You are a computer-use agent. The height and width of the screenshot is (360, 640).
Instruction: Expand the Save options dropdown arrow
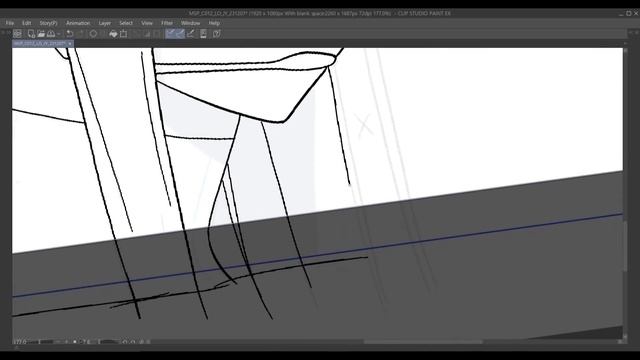coord(59,34)
